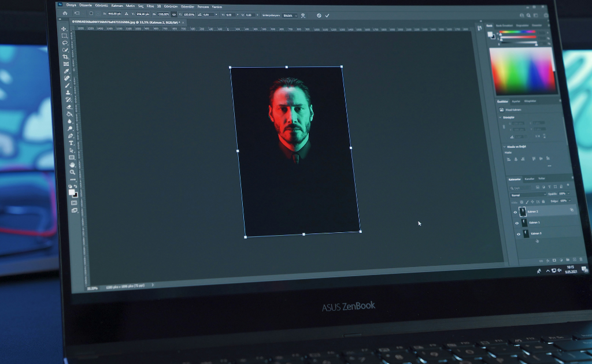592x364 pixels.
Task: Open the Dolgu percentage dropdown arrow
Action: click(569, 200)
